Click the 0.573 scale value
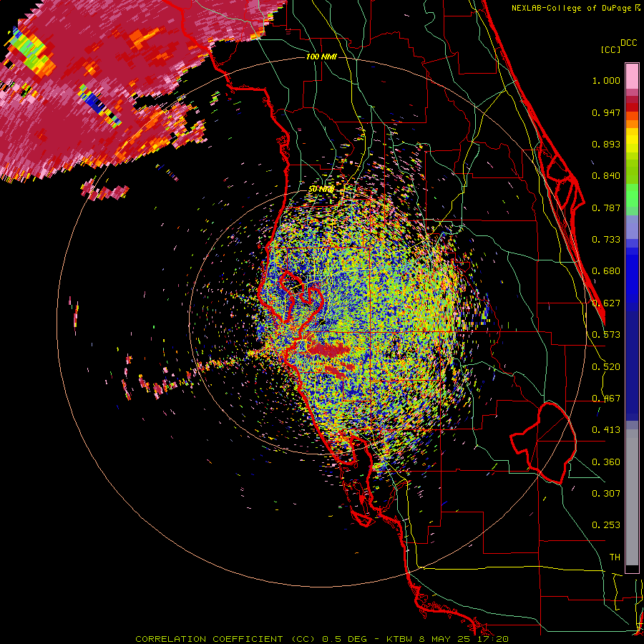Image resolution: width=644 pixels, height=644 pixels. pyautogui.click(x=606, y=335)
